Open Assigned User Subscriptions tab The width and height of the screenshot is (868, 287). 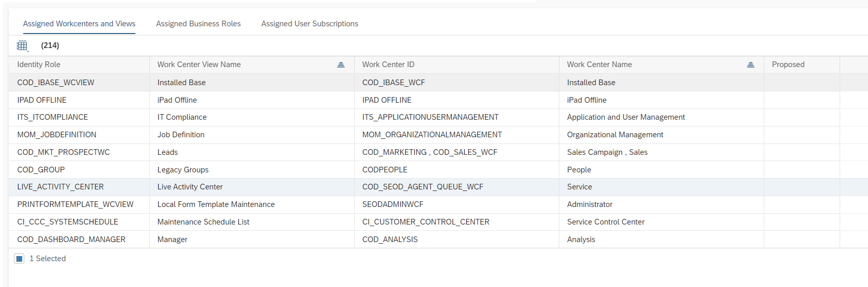coord(309,24)
